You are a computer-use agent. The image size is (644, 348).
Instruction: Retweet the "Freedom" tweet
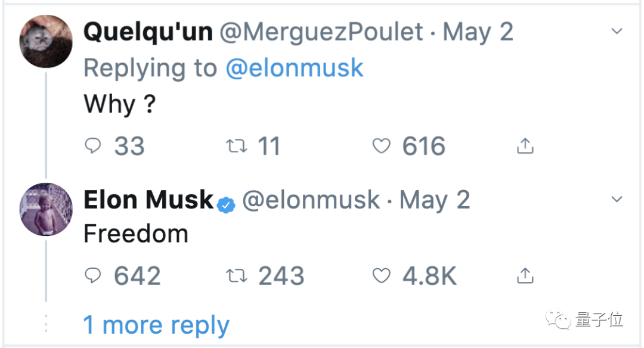click(x=237, y=275)
